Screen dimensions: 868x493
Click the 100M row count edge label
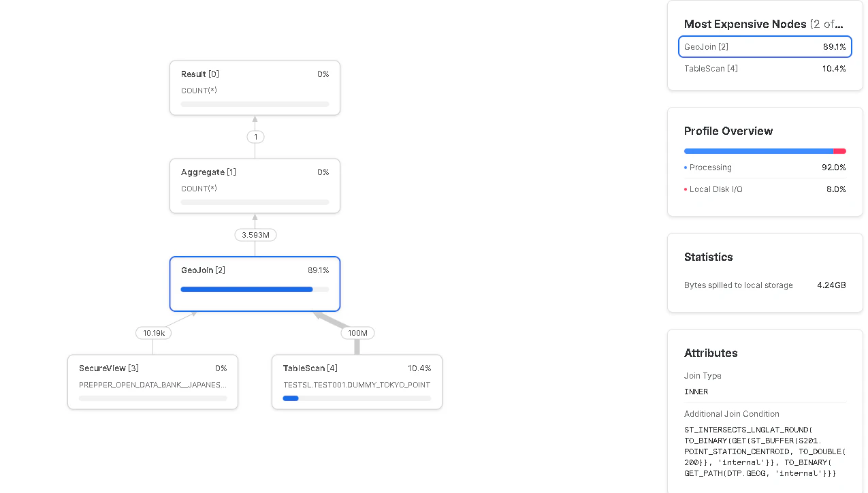click(357, 333)
